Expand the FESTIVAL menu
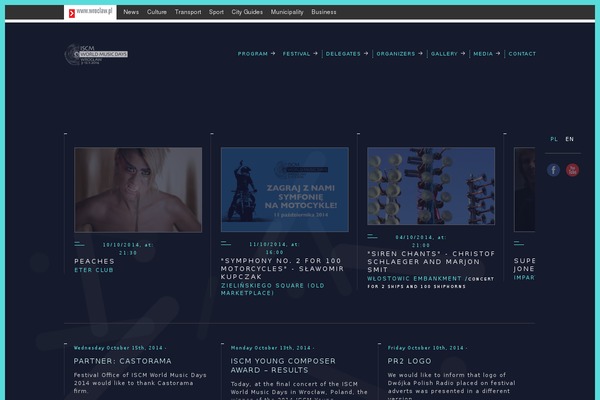This screenshot has width=600, height=400. (x=300, y=54)
